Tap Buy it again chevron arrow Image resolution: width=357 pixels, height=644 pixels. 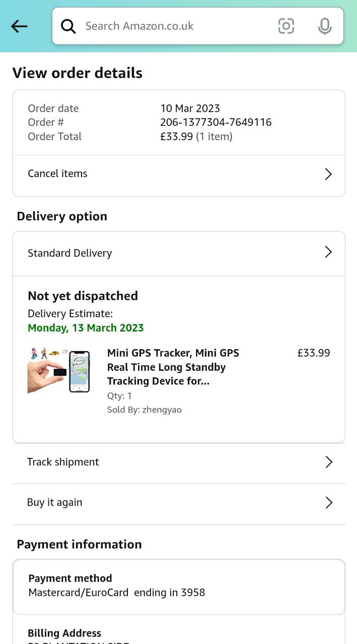tap(329, 503)
